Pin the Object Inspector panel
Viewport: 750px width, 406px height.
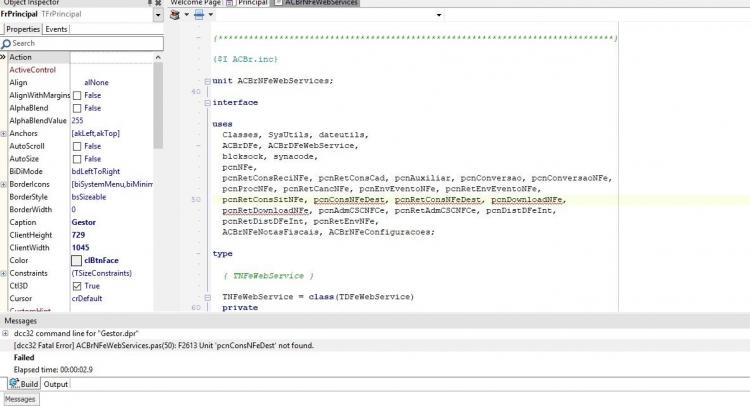[x=149, y=2]
